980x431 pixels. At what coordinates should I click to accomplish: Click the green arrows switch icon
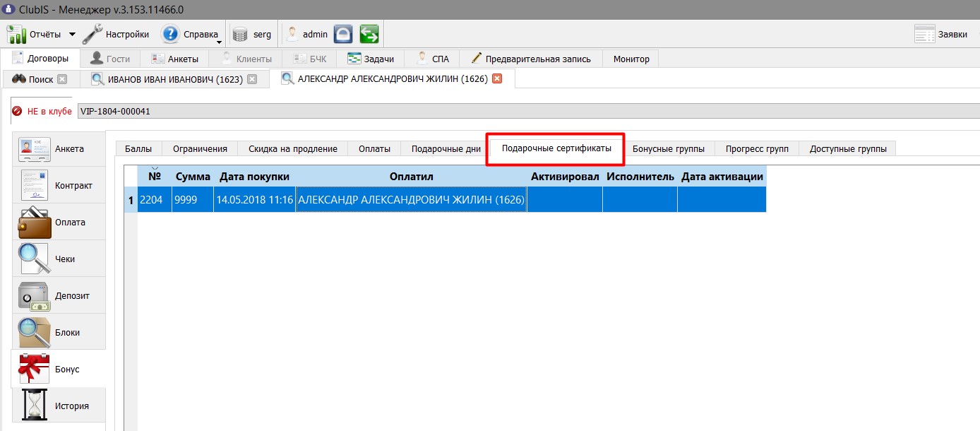click(x=369, y=34)
